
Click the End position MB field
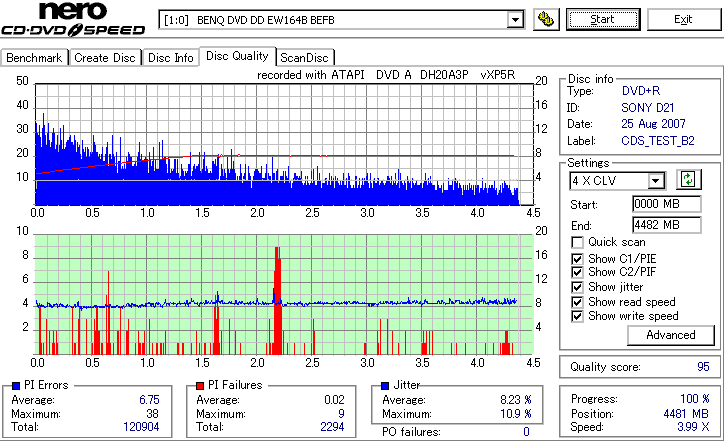coord(666,225)
